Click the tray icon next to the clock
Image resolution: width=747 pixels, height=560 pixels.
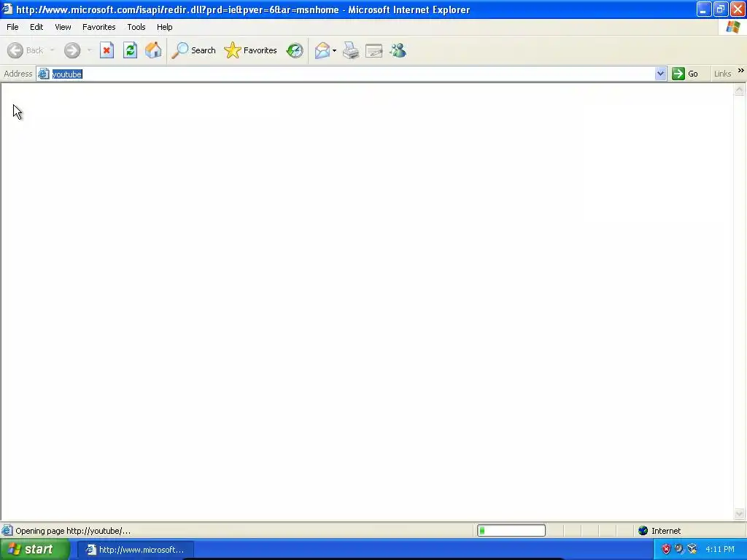point(692,550)
